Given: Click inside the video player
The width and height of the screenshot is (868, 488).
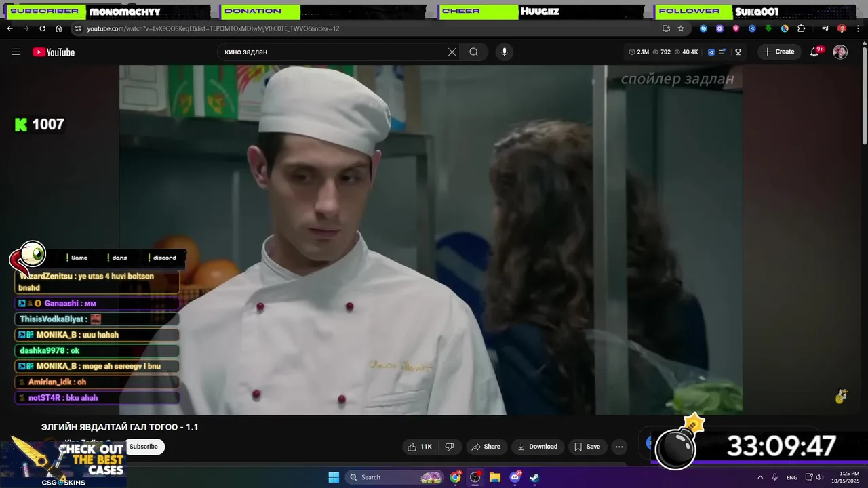Looking at the screenshot, I should tap(431, 240).
